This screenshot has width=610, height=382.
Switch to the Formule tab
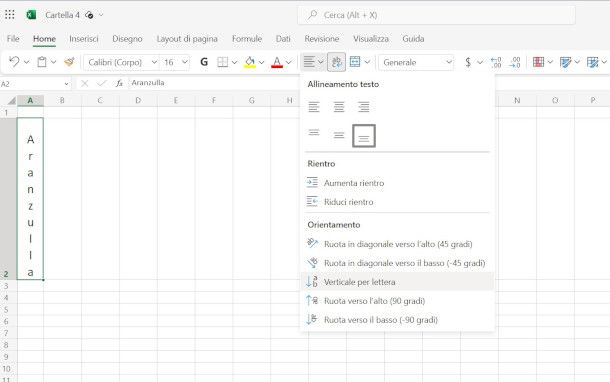coord(247,39)
